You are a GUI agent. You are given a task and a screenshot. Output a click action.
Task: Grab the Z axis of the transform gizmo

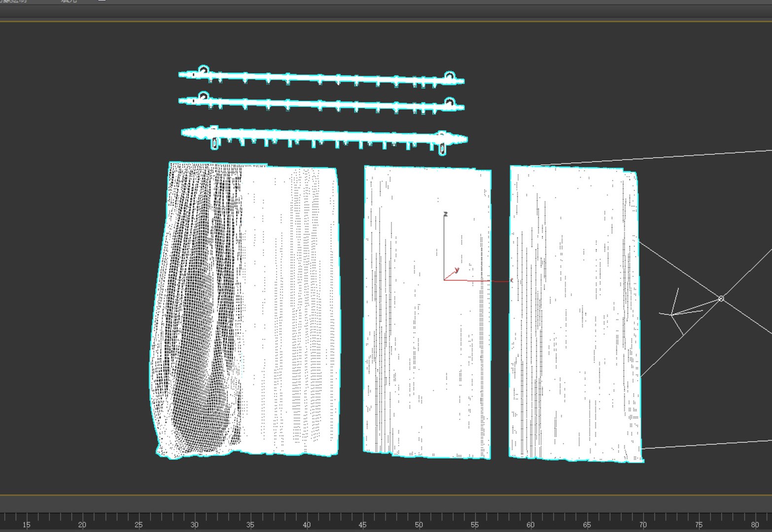click(x=444, y=246)
